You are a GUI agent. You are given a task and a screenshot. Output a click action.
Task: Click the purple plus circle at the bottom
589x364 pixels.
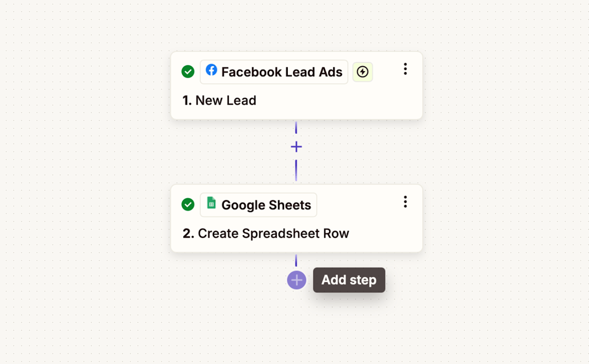[296, 280]
